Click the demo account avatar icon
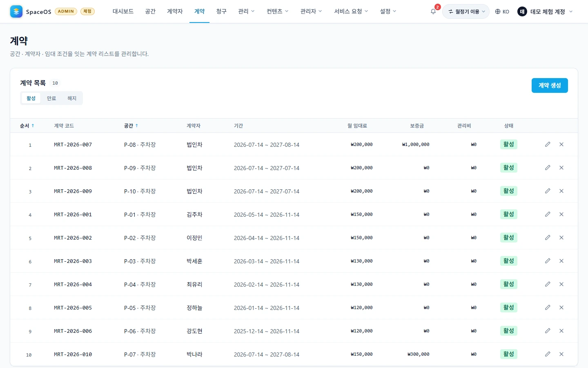The width and height of the screenshot is (588, 368). click(x=522, y=11)
